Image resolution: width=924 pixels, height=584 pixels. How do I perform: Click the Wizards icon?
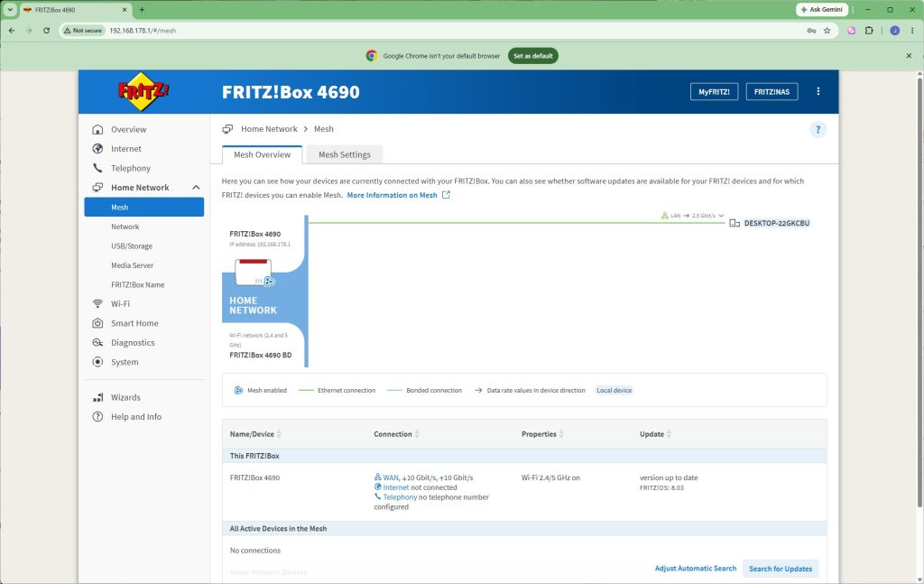(x=97, y=397)
